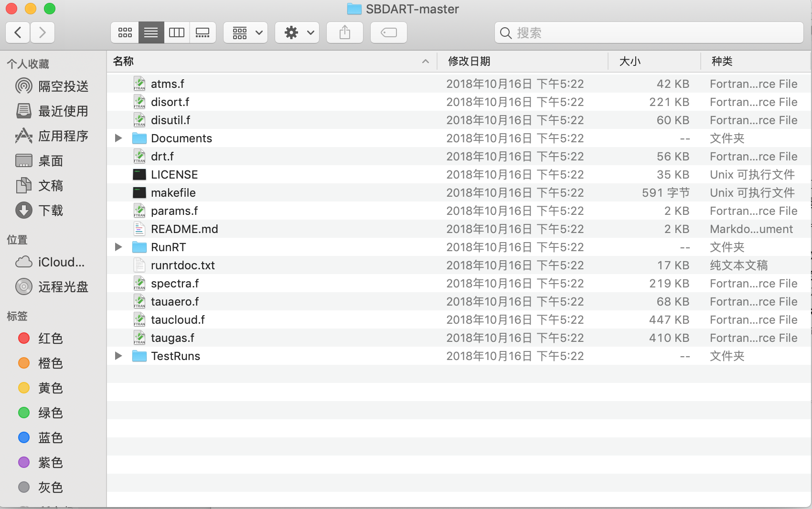Select the drt.f file icon
Viewport: 812px width, 509px height.
pos(139,156)
